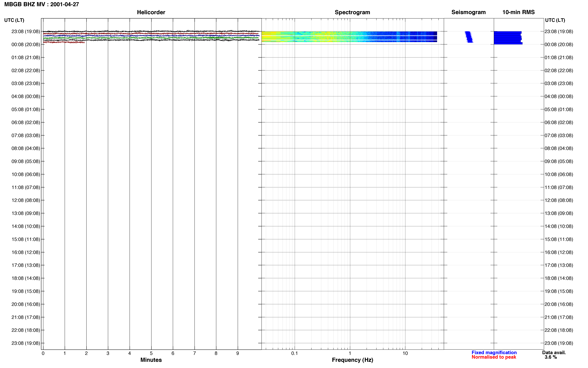
Task: Click the left '14:08 (10:08)' time label
Action: (x=26, y=226)
